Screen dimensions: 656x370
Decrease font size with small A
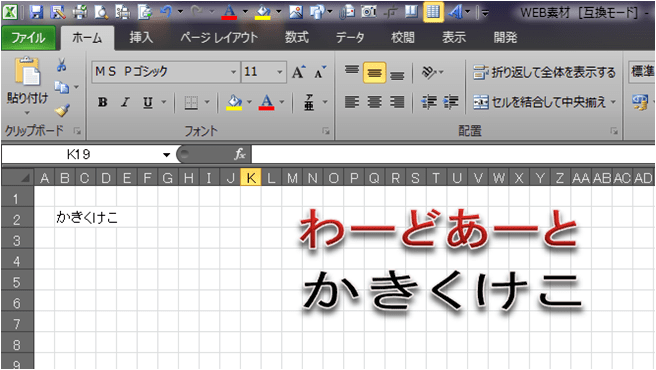pos(320,72)
